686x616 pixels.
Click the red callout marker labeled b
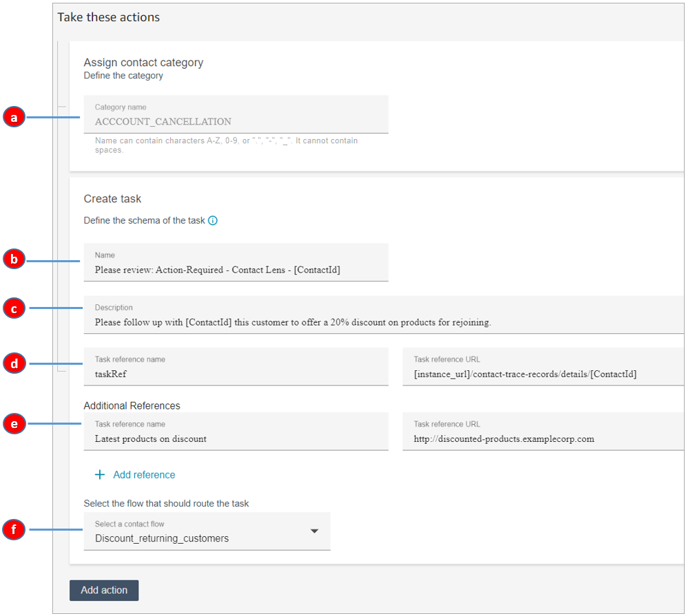14,259
